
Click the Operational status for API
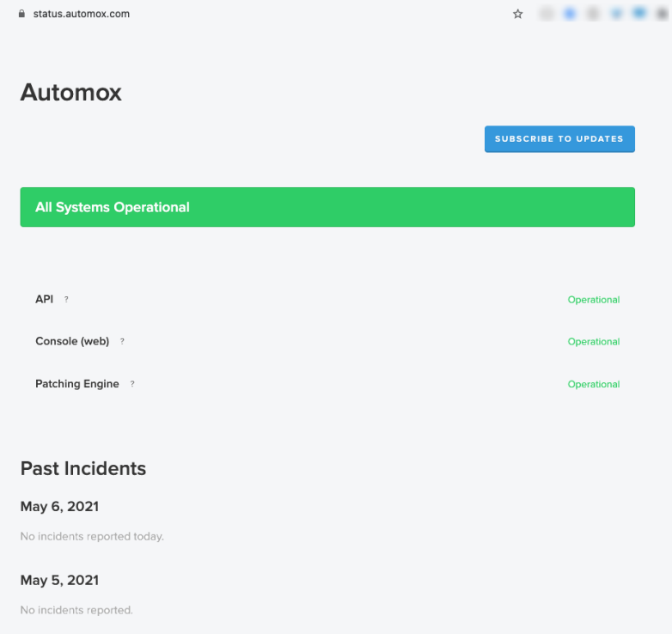tap(594, 300)
